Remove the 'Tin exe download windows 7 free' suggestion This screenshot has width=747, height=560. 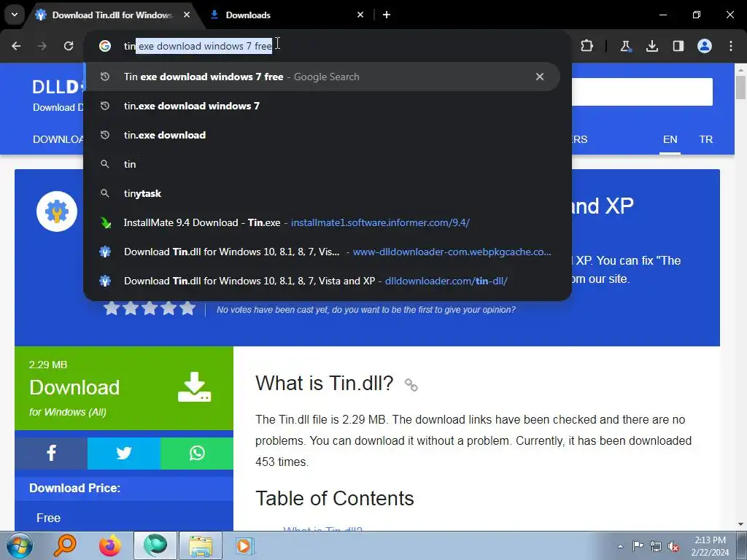point(540,77)
